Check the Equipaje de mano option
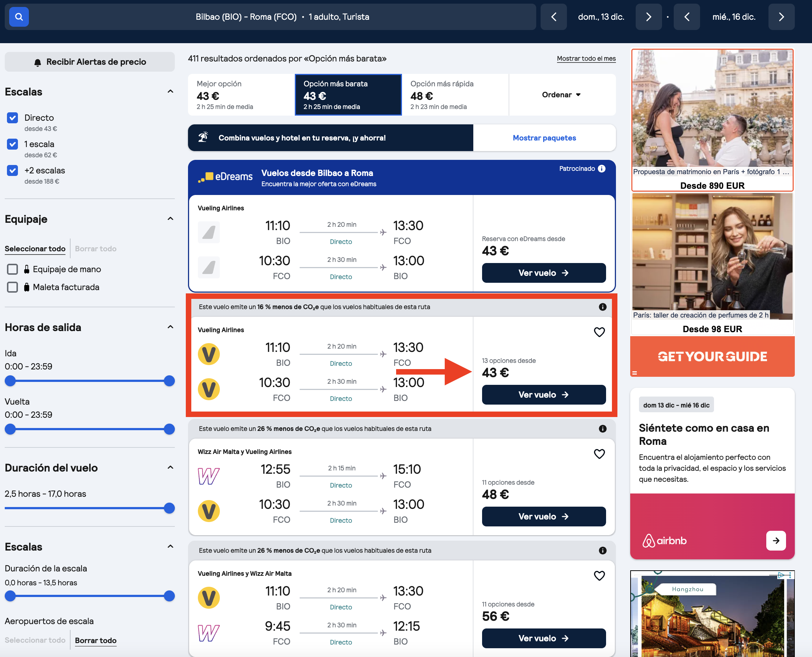 [12, 270]
